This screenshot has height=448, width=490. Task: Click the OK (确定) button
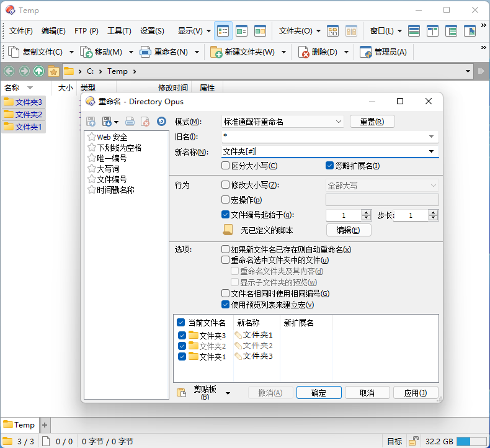coord(319,393)
